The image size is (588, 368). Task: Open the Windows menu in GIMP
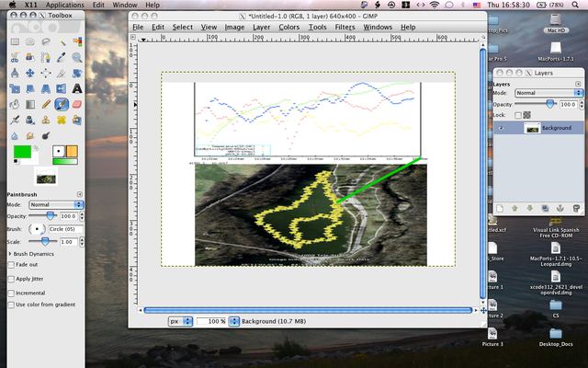[x=378, y=27]
